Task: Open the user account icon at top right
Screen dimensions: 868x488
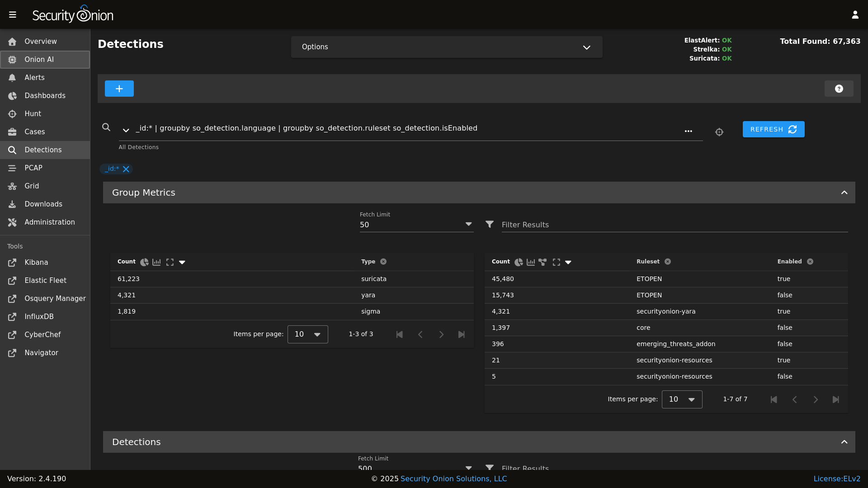Action: [855, 14]
